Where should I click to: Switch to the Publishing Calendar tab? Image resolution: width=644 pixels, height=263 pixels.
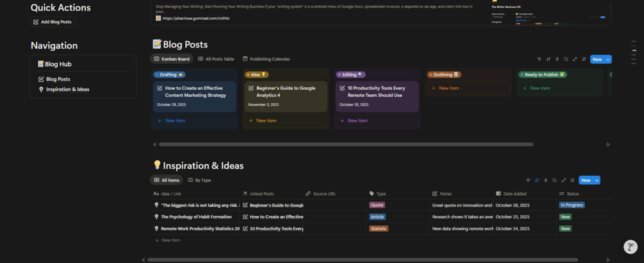point(266,59)
